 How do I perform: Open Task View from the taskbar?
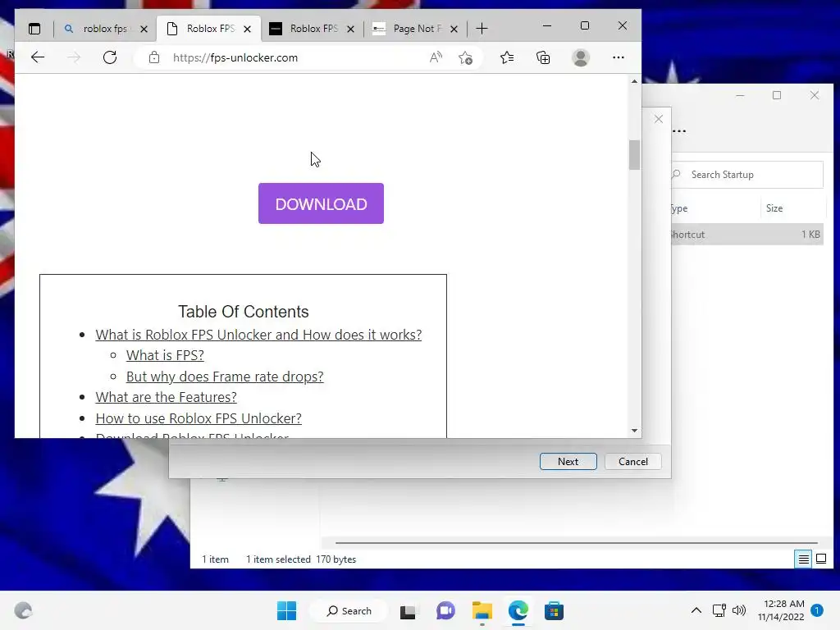(x=408, y=611)
